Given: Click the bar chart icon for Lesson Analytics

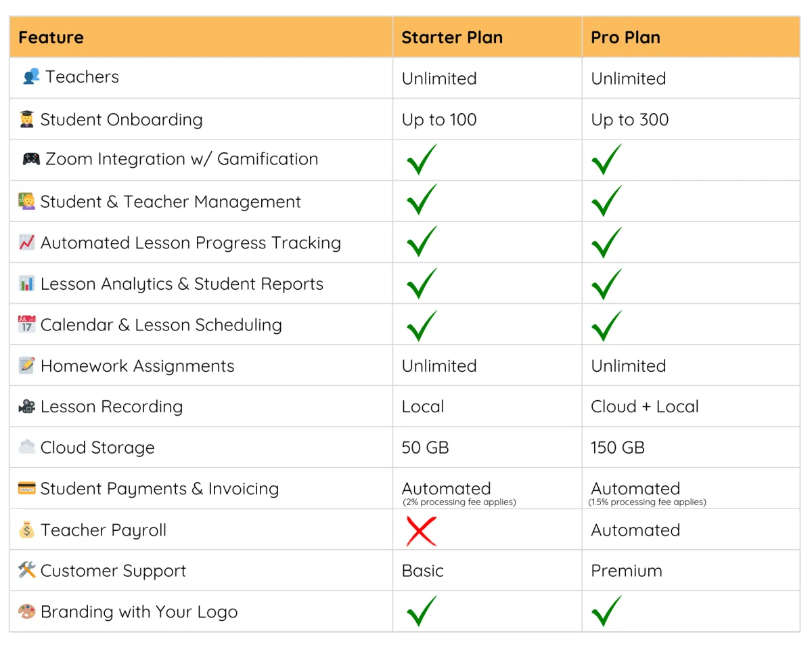Looking at the screenshot, I should click(26, 284).
